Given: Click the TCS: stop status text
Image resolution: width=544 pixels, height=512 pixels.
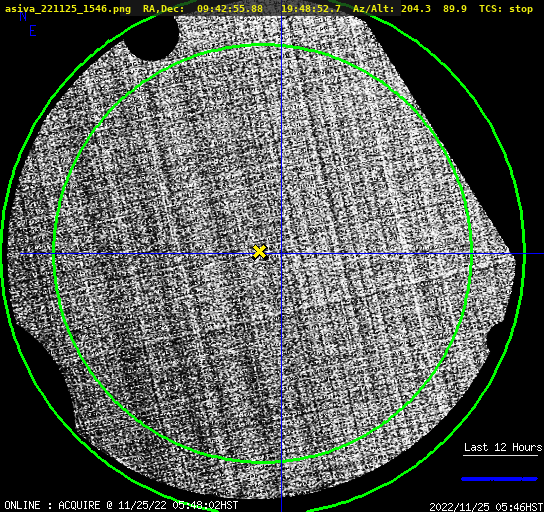Looking at the screenshot, I should click(506, 9).
